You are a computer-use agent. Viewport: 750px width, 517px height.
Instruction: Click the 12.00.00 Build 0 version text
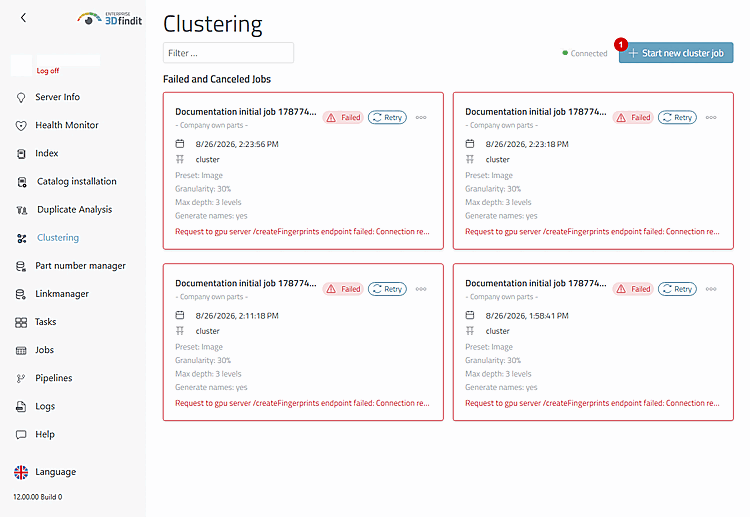coord(38,497)
